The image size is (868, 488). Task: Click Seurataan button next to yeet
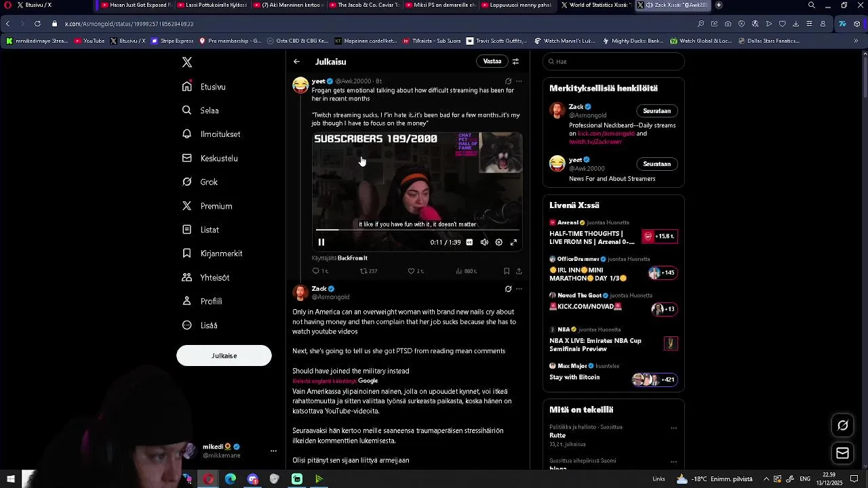coord(656,164)
